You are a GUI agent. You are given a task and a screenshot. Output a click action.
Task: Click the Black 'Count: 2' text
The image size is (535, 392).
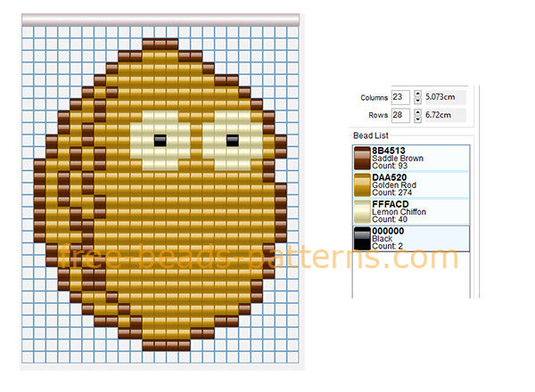pyautogui.click(x=387, y=246)
